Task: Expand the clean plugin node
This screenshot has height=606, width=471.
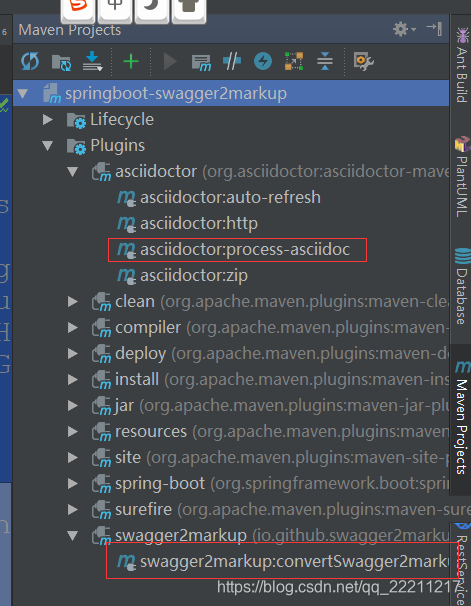Action: coord(73,301)
